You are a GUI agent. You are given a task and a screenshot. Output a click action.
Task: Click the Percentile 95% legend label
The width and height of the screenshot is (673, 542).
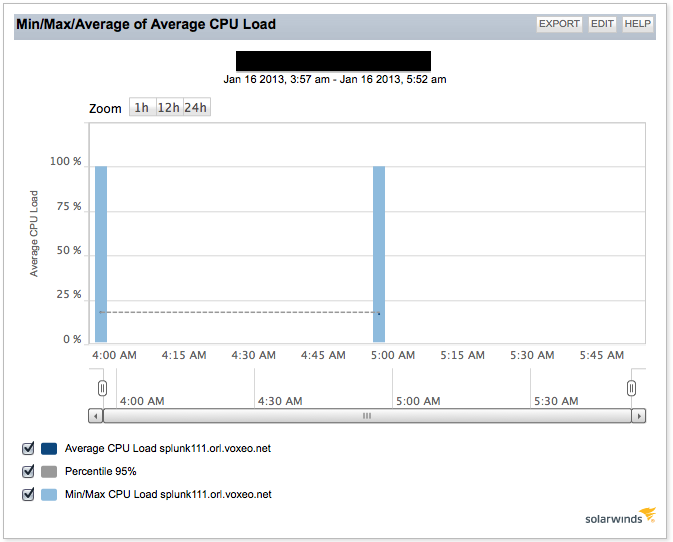101,471
